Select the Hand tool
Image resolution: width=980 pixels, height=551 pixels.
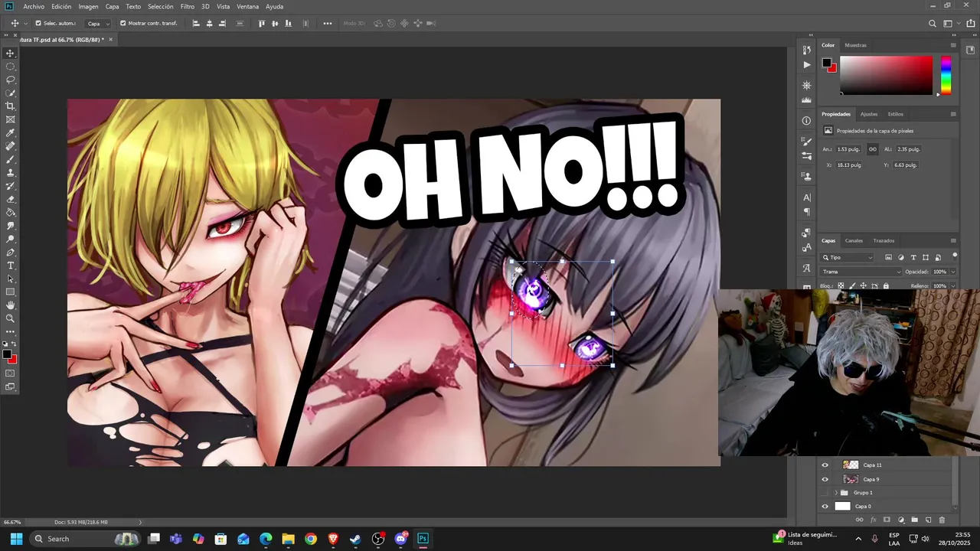[11, 305]
